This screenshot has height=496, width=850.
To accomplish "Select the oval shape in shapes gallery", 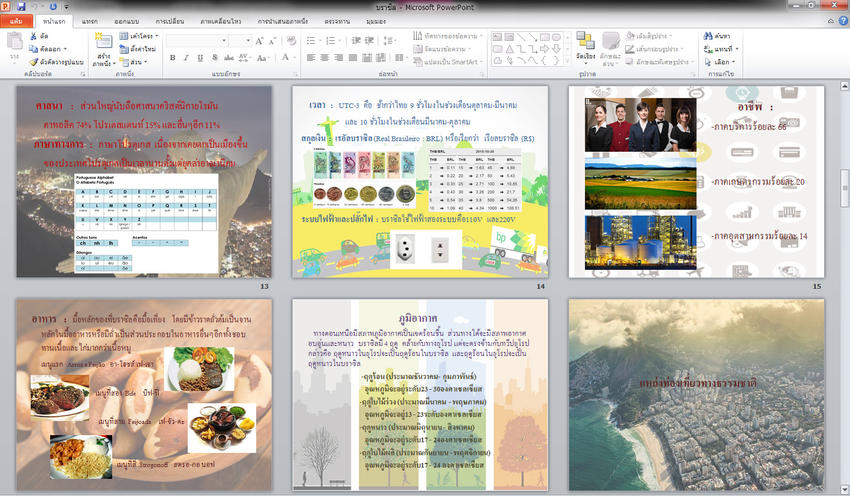I will point(556,37).
